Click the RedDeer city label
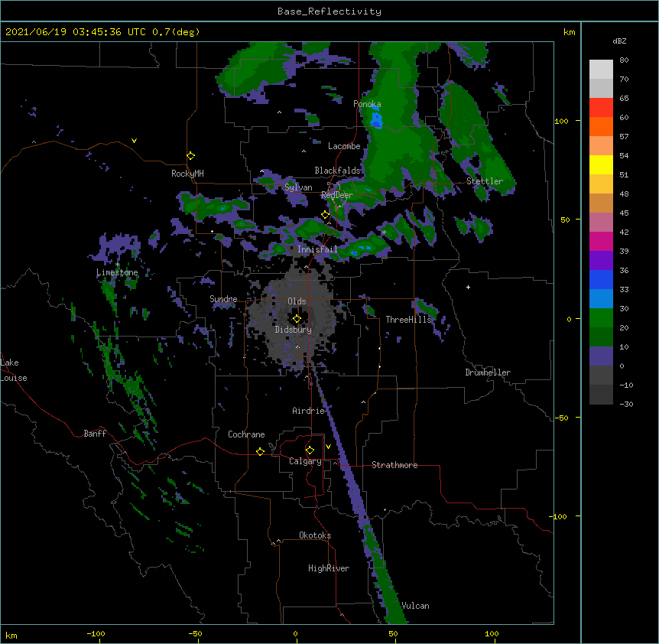This screenshot has height=644, width=659. pos(337,195)
